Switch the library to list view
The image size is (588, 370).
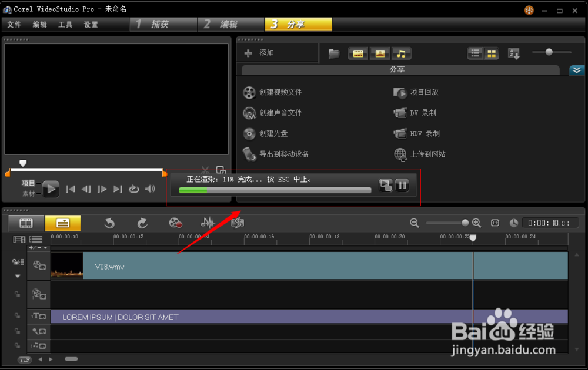[x=475, y=53]
